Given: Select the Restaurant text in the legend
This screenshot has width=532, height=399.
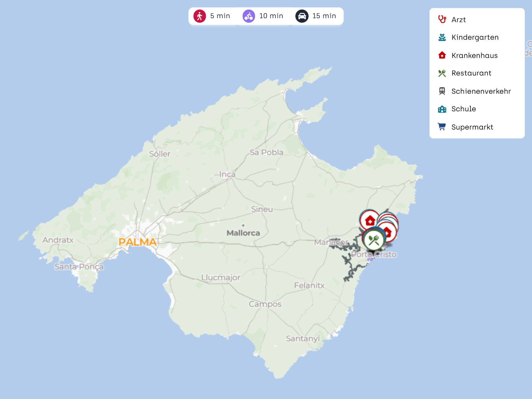Looking at the screenshot, I should 471,73.
